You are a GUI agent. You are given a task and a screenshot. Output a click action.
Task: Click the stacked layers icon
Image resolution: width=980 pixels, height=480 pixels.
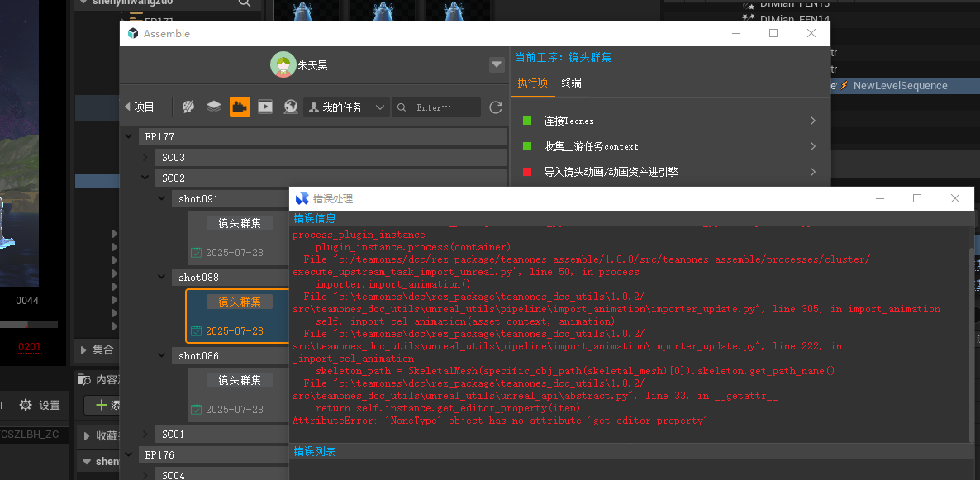[214, 107]
